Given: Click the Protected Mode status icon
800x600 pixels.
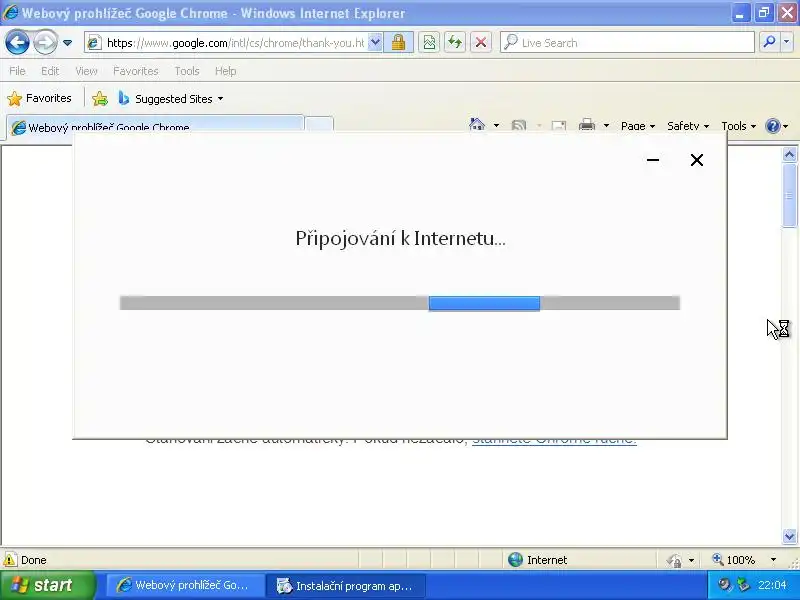Looking at the screenshot, I should click(673, 560).
